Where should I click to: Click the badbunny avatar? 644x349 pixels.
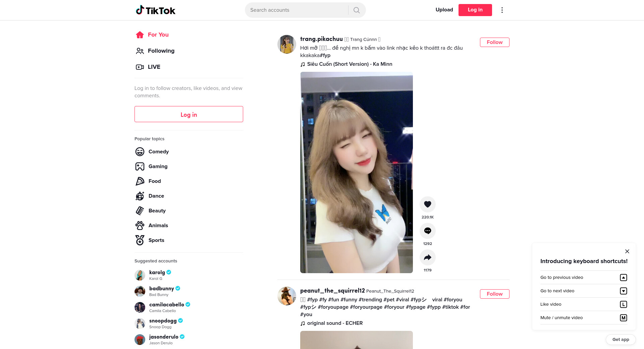(140, 291)
